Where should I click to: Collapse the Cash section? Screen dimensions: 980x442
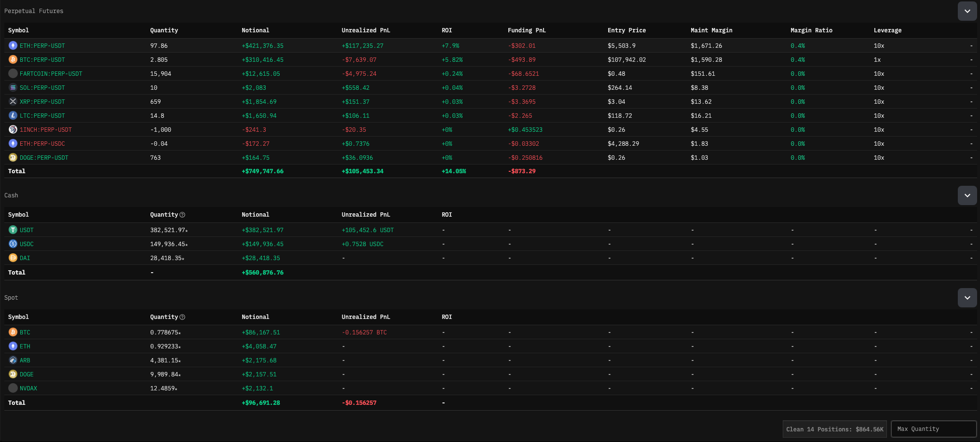click(x=967, y=195)
